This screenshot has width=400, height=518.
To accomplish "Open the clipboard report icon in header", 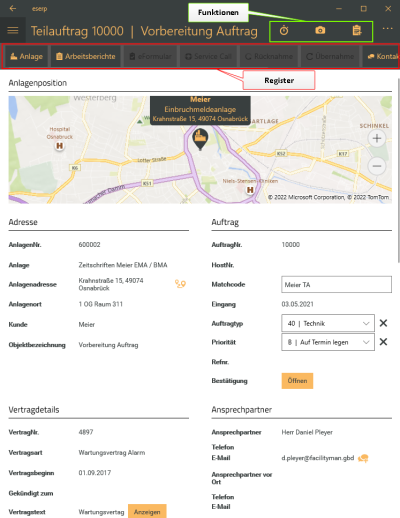I will [357, 31].
